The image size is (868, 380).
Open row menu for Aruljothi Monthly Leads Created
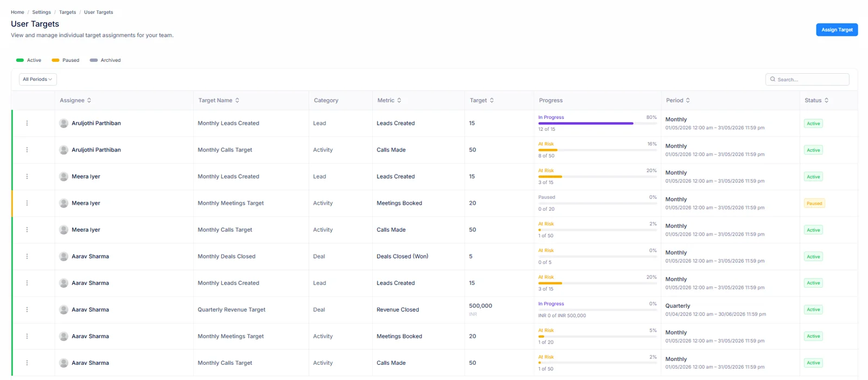click(27, 123)
